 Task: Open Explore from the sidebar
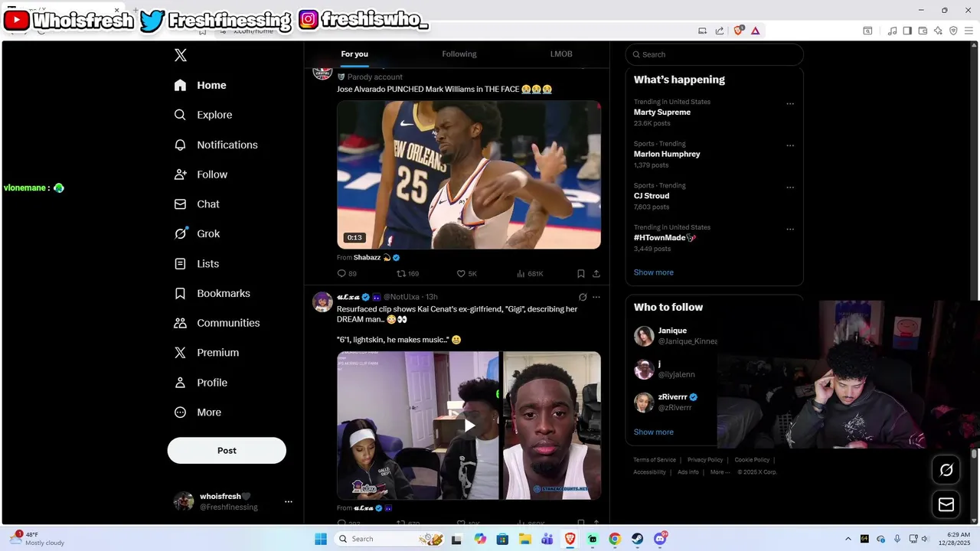[203, 115]
